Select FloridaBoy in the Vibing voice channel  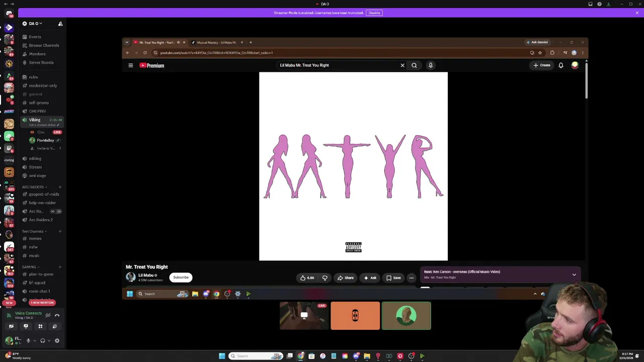(x=45, y=140)
